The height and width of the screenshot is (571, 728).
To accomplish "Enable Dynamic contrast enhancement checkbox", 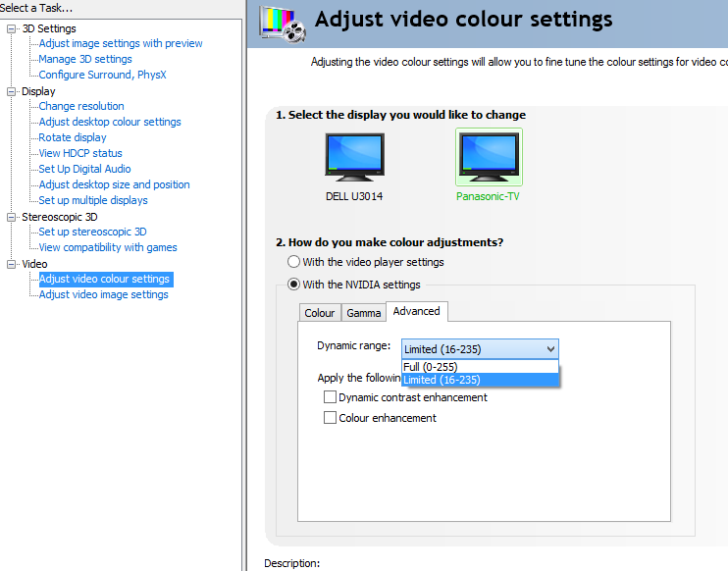I will coord(331,397).
